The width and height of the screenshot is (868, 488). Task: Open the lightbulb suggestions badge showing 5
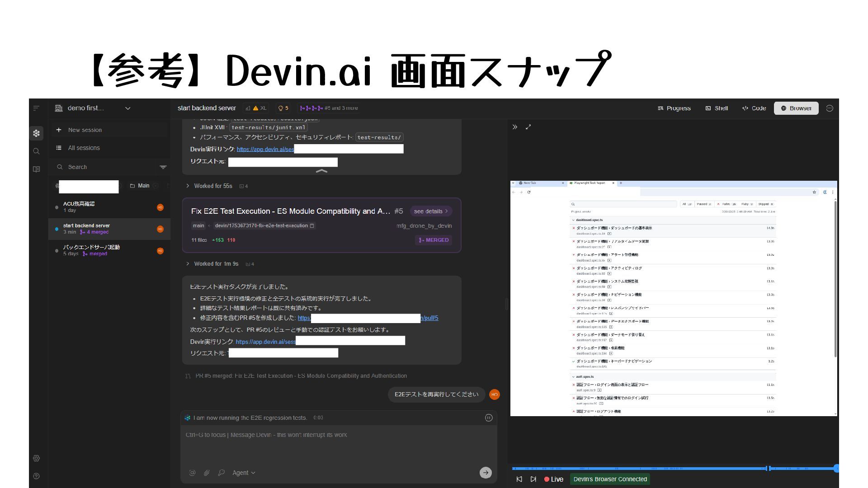pos(283,108)
